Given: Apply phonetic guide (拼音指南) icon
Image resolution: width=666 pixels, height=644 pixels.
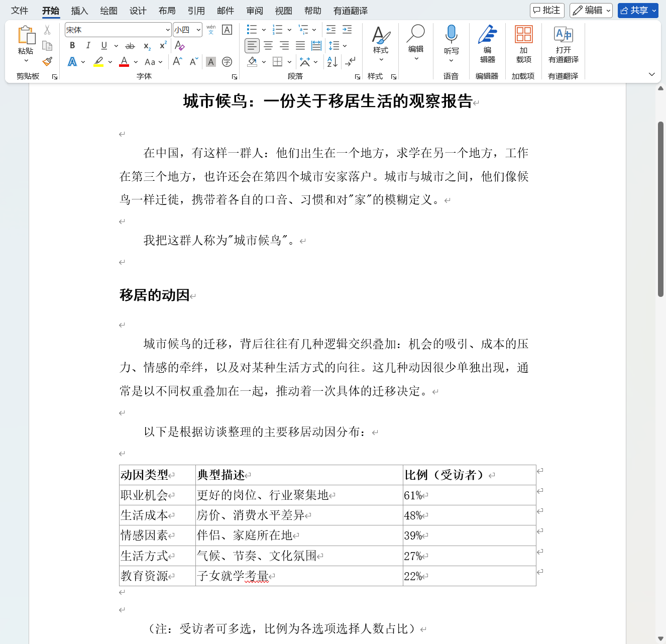Looking at the screenshot, I should [x=211, y=30].
